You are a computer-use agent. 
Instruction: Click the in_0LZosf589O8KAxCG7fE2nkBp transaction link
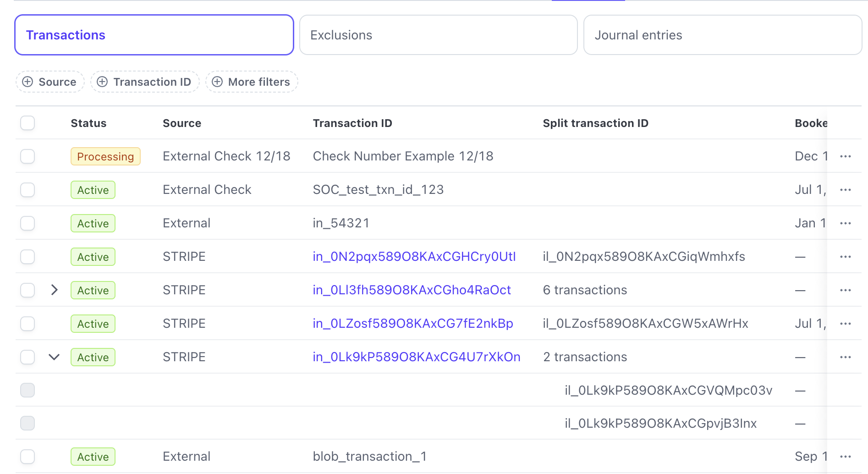click(412, 323)
